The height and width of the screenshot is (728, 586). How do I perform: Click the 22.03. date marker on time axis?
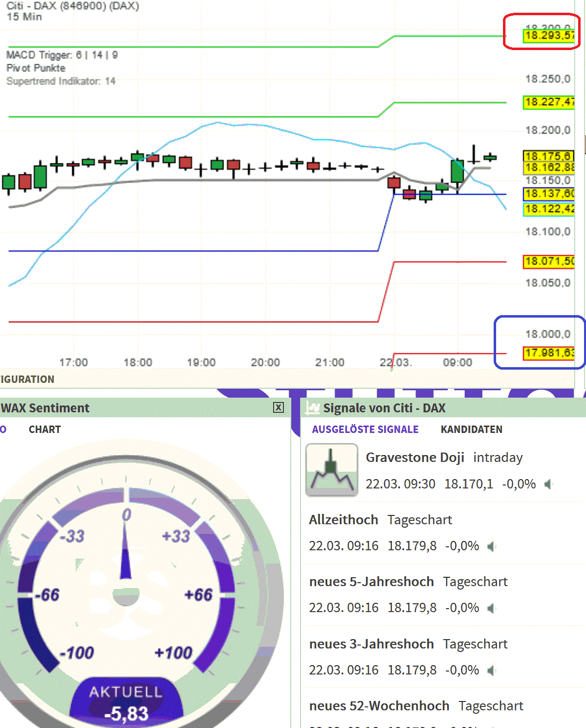coord(395,363)
